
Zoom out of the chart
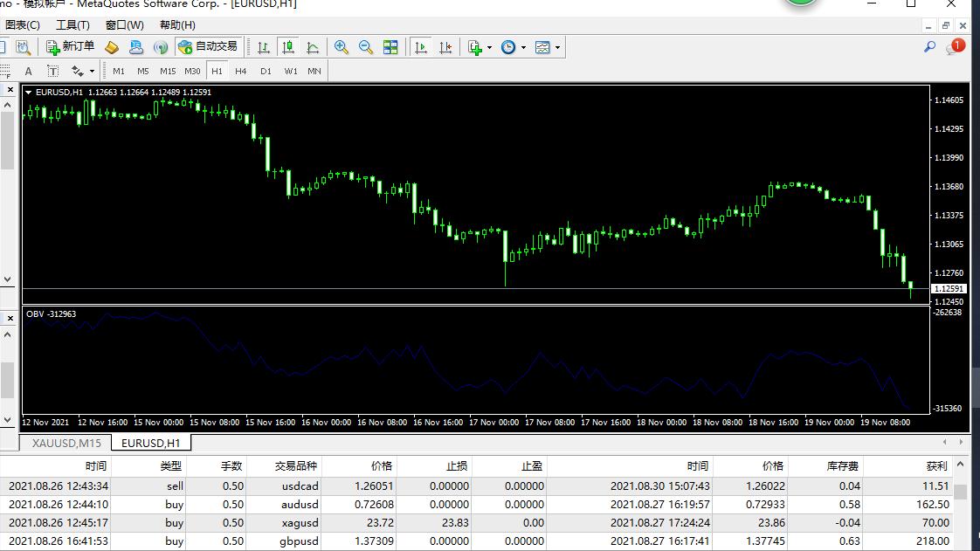coord(366,47)
